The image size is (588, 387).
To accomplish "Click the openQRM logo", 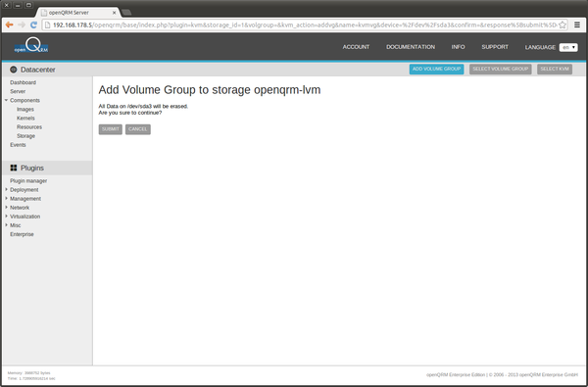I will (x=31, y=46).
